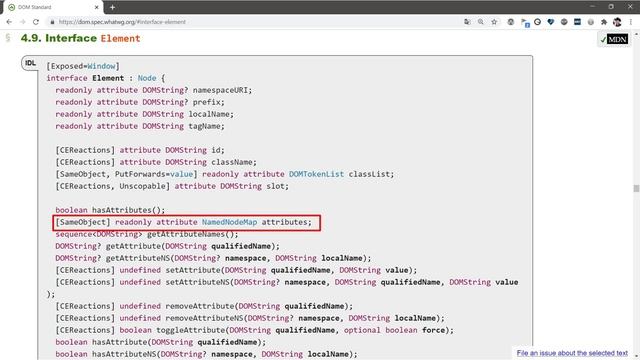Click the attributes name in highlighted line
The height and width of the screenshot is (360, 640).
coord(284,222)
